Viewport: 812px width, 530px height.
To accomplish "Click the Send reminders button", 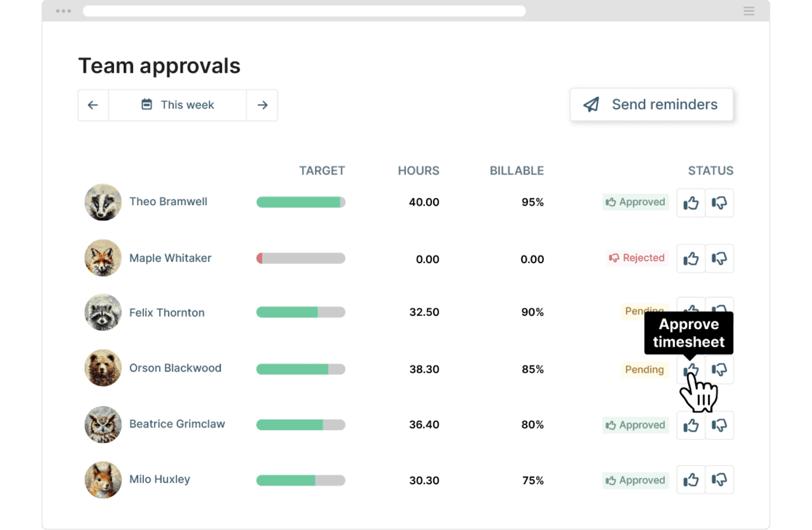I will [x=651, y=104].
